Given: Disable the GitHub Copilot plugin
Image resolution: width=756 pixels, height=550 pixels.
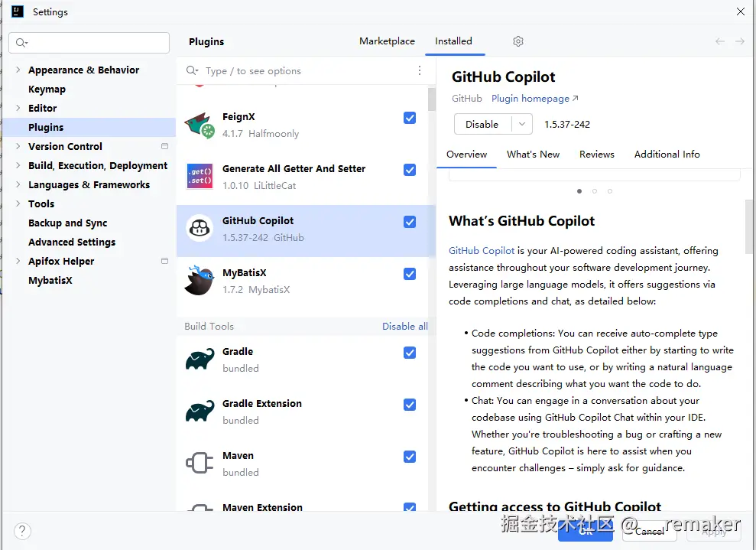Looking at the screenshot, I should click(x=482, y=124).
